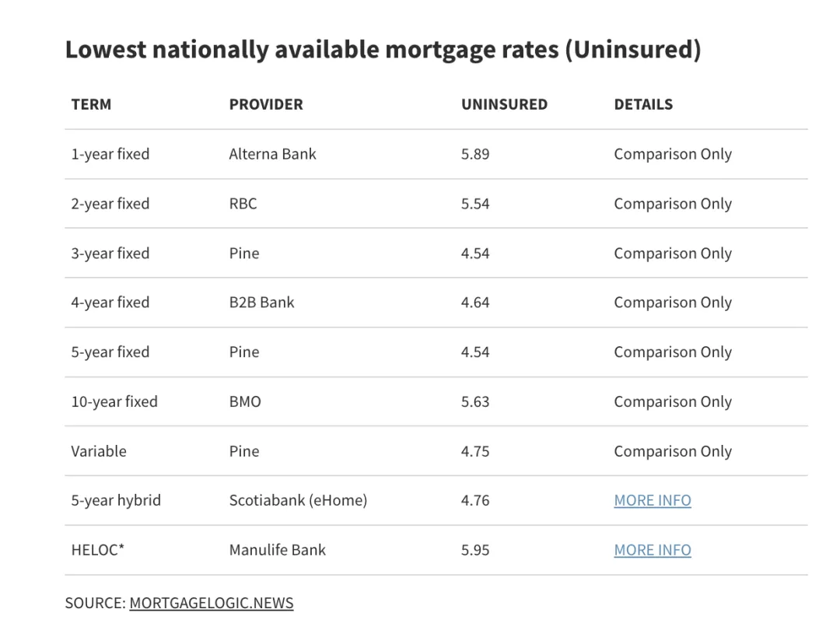Screen dimensions: 840x630
Task: Click the TERM column header
Action: [91, 104]
